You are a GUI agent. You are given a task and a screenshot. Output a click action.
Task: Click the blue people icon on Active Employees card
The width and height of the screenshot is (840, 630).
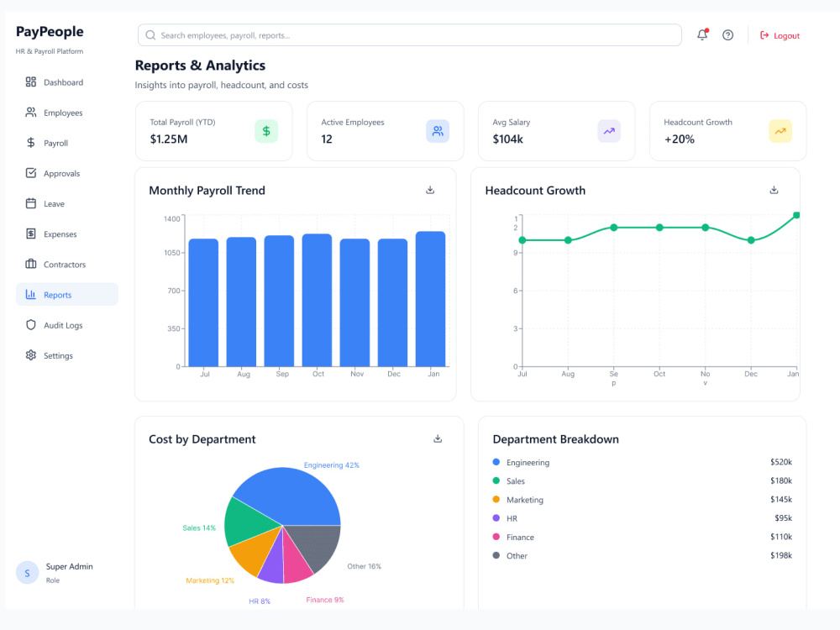pyautogui.click(x=438, y=131)
